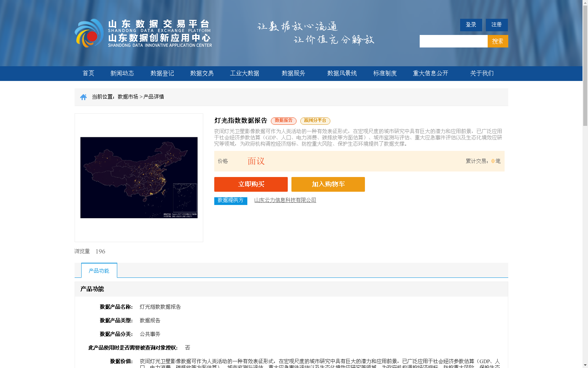Open the 数据登记 nav menu item
The image size is (588, 368).
[162, 73]
